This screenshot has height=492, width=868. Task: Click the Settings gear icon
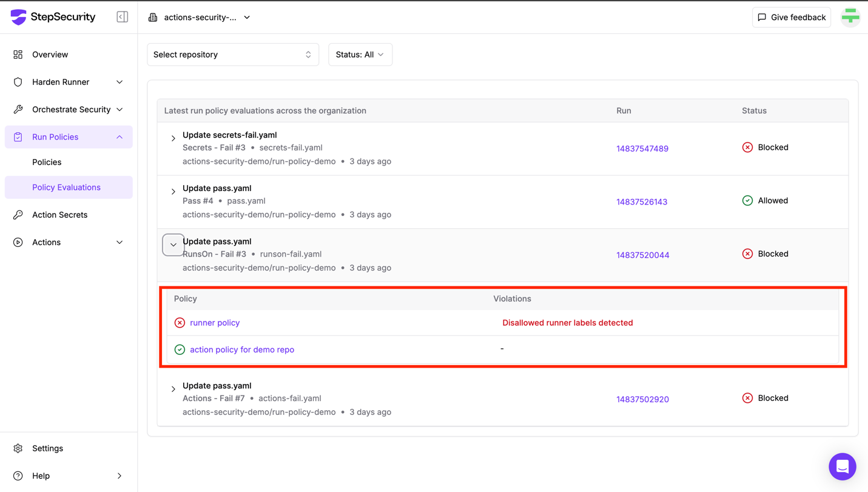pyautogui.click(x=18, y=448)
